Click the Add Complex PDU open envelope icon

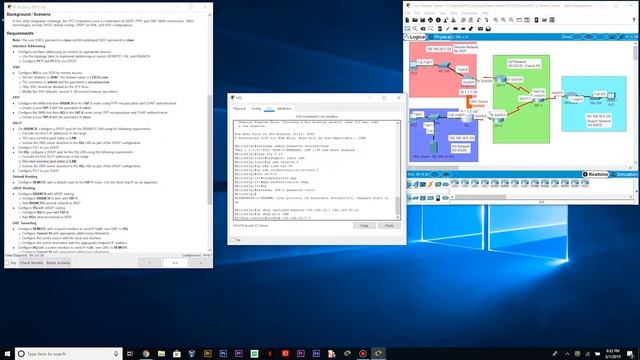coord(488,29)
